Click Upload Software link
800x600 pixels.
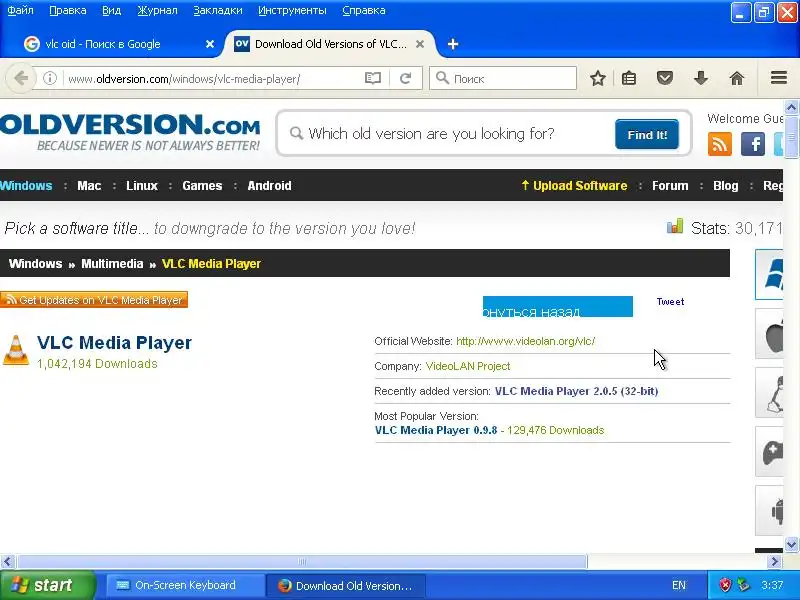574,186
